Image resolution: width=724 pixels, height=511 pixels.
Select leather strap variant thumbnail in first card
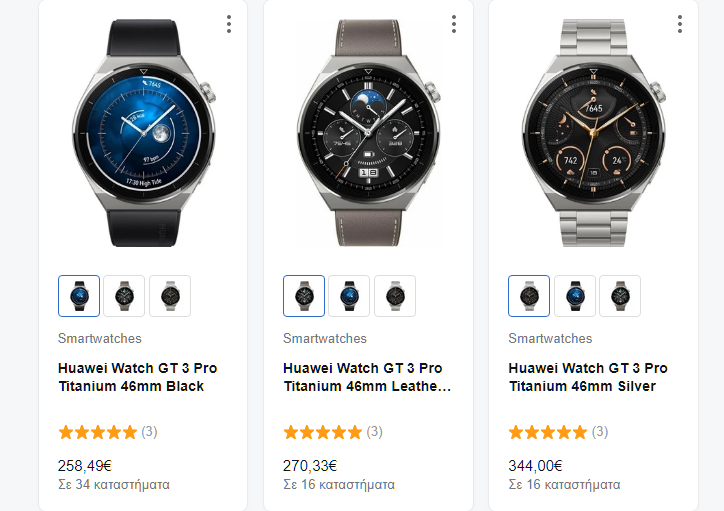pos(124,296)
